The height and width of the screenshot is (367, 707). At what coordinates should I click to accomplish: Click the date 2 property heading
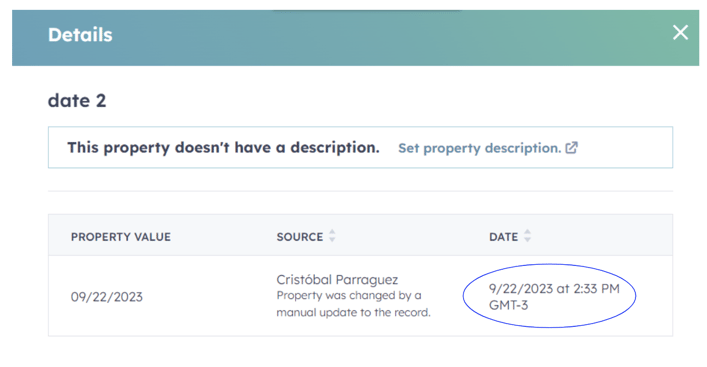point(77,101)
